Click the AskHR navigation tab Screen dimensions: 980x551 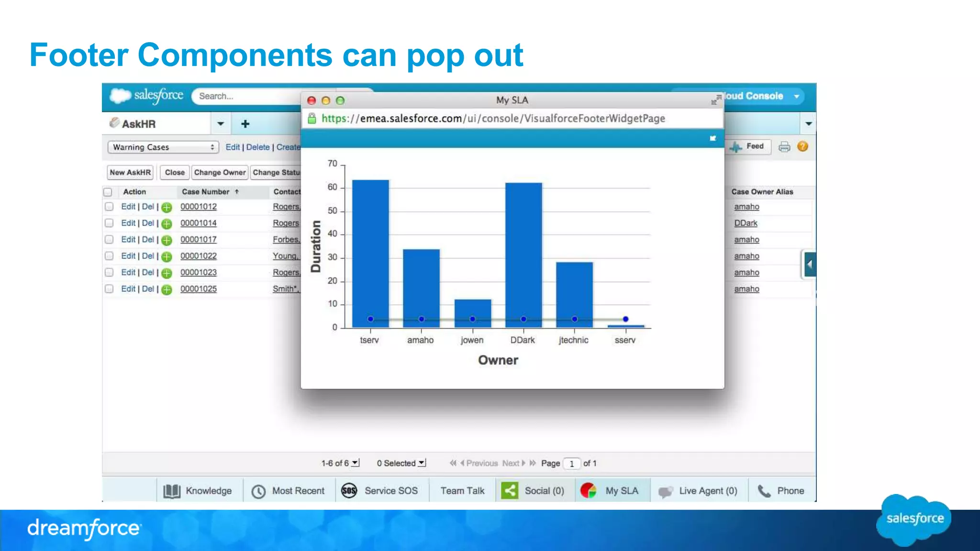156,124
